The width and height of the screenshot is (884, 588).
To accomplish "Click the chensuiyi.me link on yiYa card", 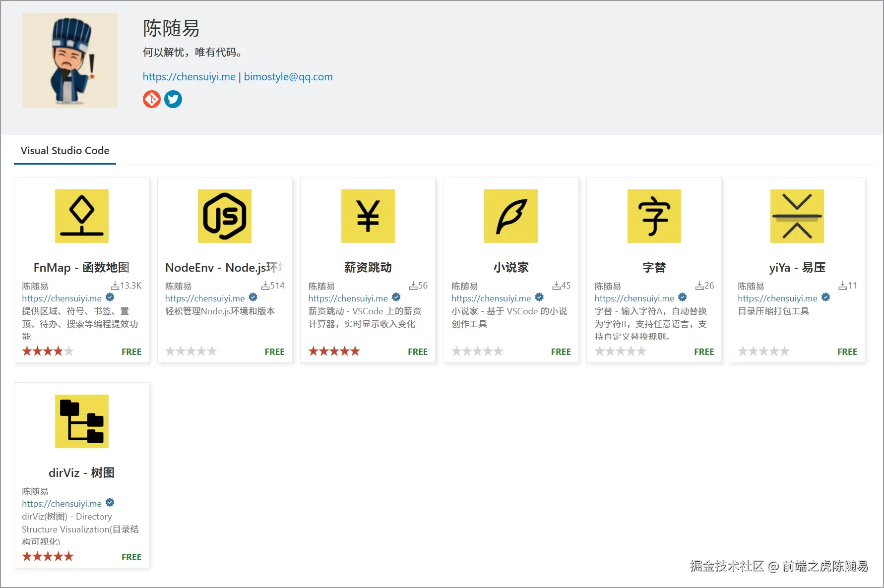I will click(777, 298).
